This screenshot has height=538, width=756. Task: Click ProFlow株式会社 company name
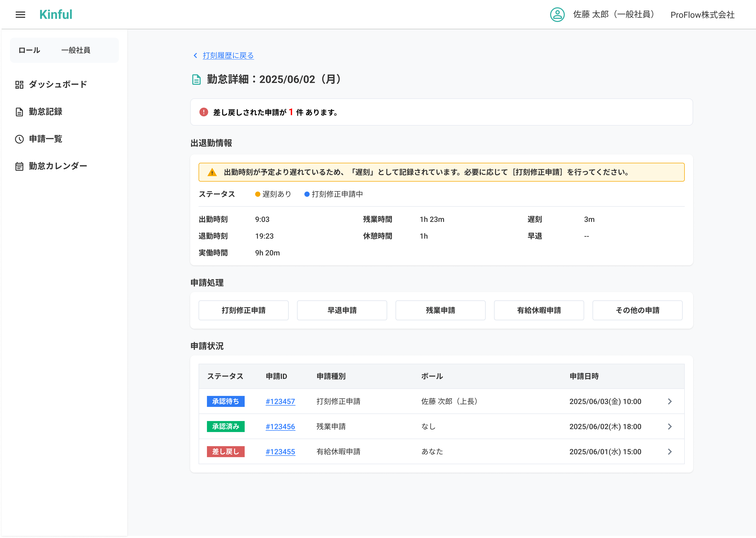coord(702,15)
